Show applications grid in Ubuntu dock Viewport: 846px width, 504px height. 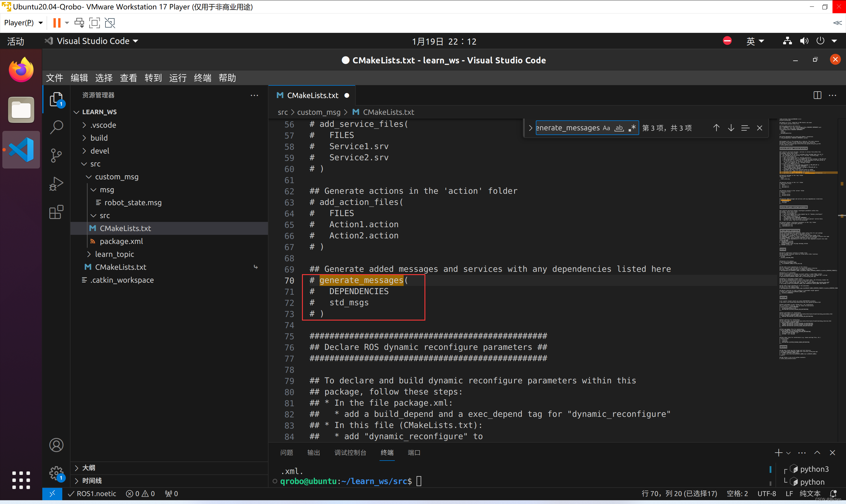21,480
